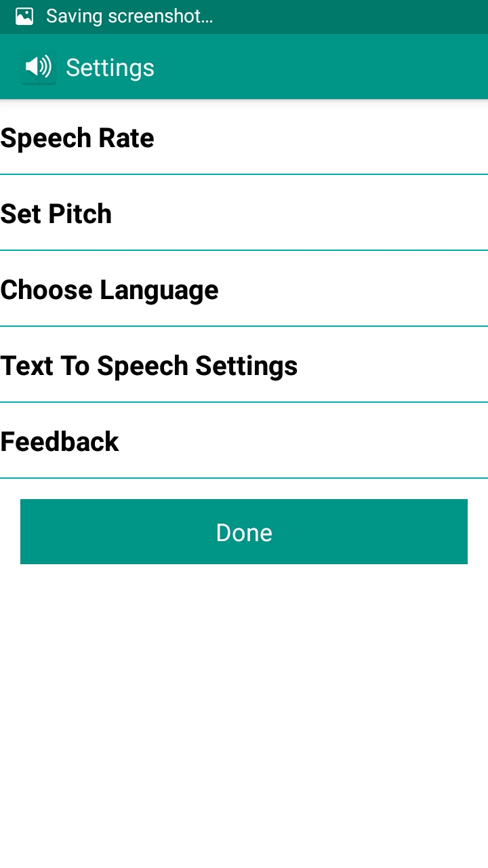Go to system Text To Speech Settings entry

click(x=244, y=366)
